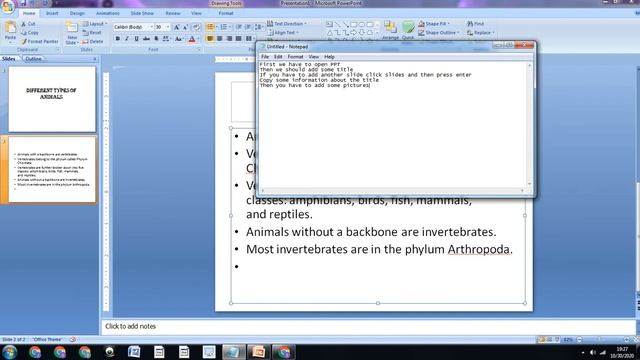This screenshot has height=360, width=640.
Task: Switch to Normal view in status bar
Action: pyautogui.click(x=542, y=340)
